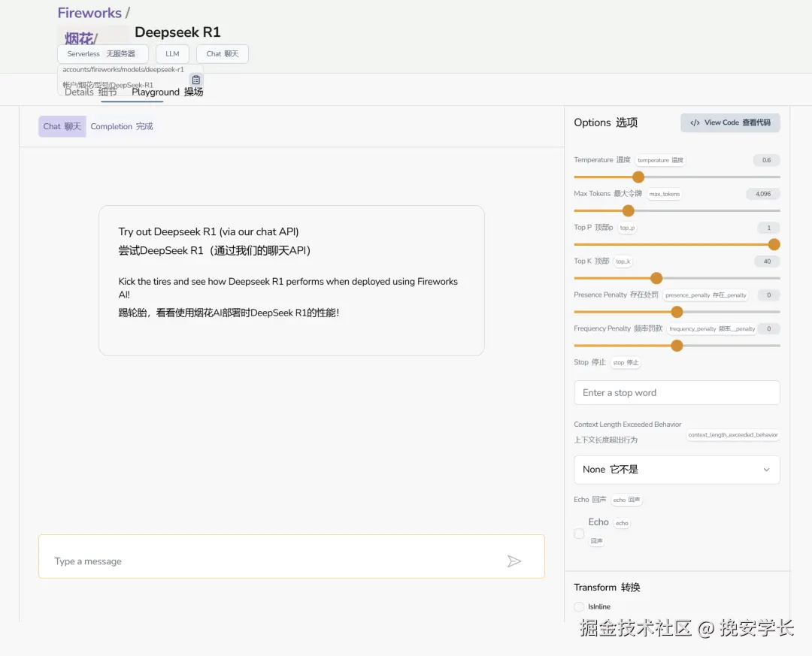Send the message using the paper plane icon

tap(514, 561)
